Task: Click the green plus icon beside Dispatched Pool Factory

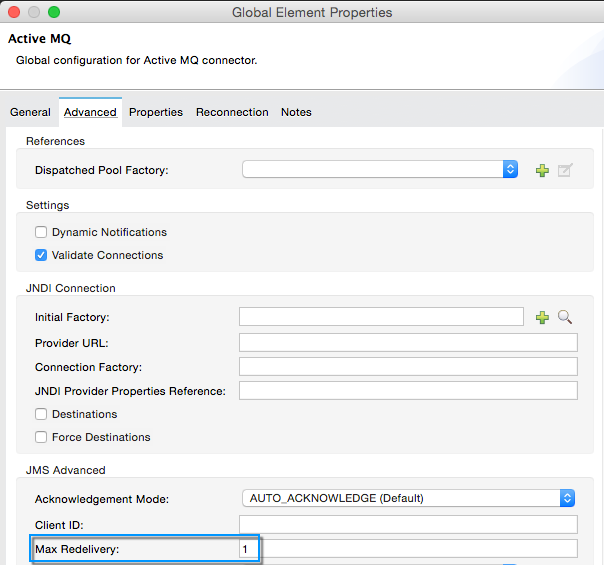Action: click(542, 170)
